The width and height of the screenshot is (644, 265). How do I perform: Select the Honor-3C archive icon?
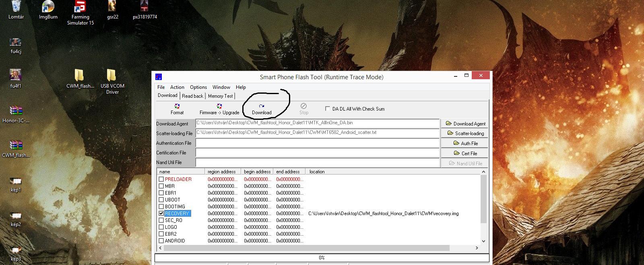16,114
